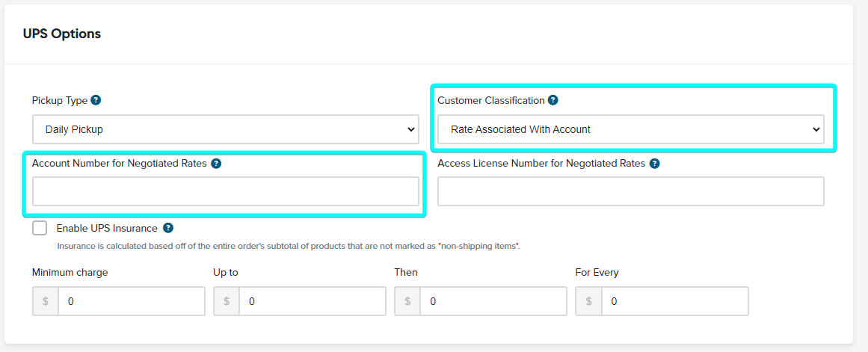Click the Enable UPS Insurance label text
The image size is (868, 352).
click(107, 228)
